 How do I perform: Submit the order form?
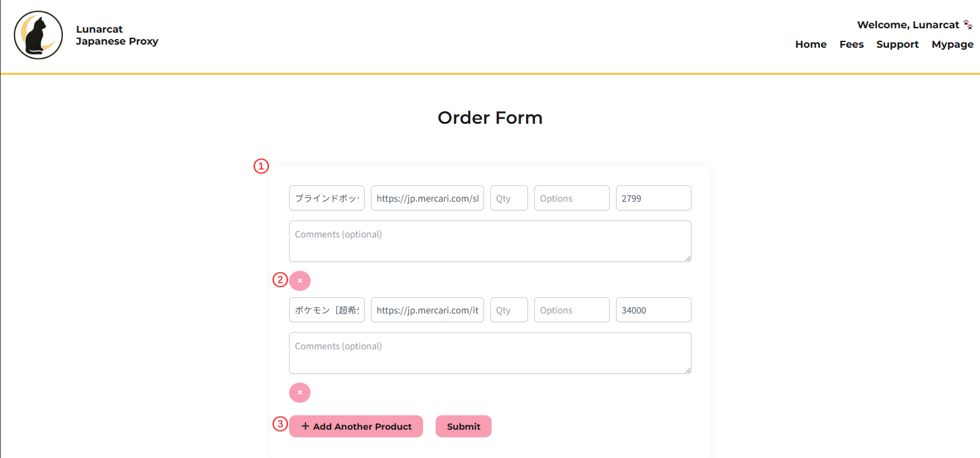[x=463, y=426]
